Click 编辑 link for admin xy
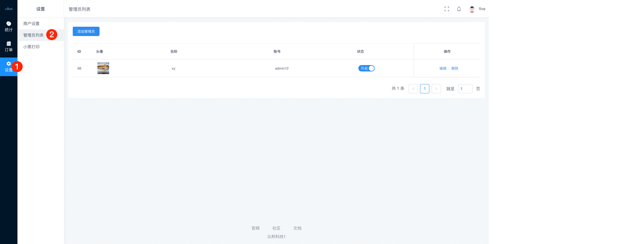 coord(443,68)
